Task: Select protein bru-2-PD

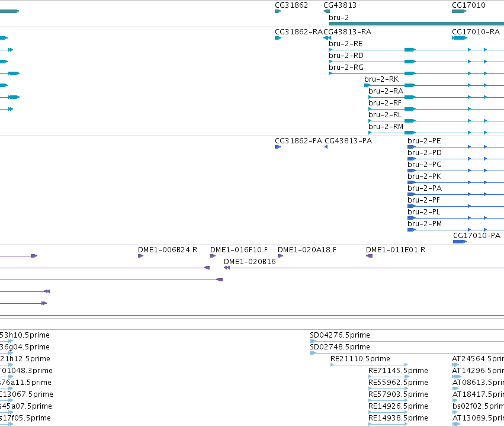Action: tap(424, 153)
